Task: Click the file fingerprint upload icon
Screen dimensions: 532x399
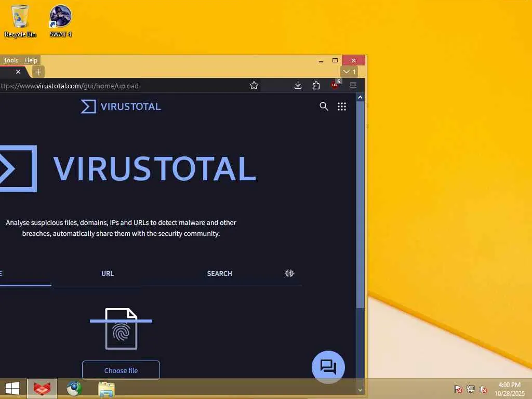Action: click(121, 328)
